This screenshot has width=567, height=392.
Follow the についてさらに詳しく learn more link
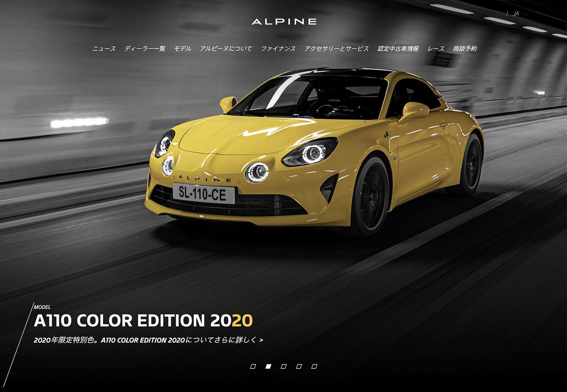point(148,340)
